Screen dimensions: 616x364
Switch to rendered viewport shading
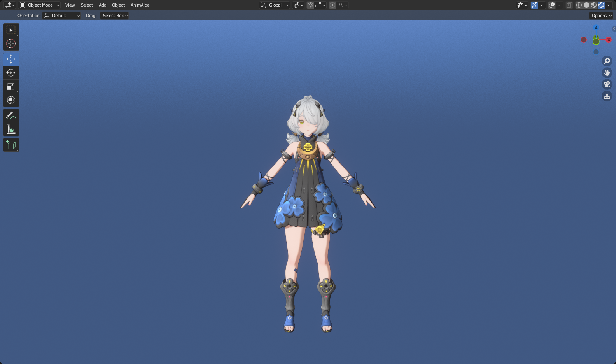601,5
